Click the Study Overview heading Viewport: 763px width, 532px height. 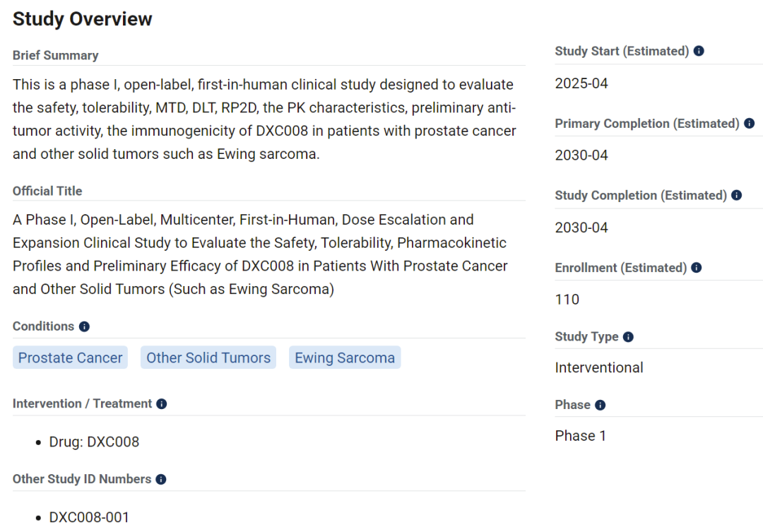83,19
